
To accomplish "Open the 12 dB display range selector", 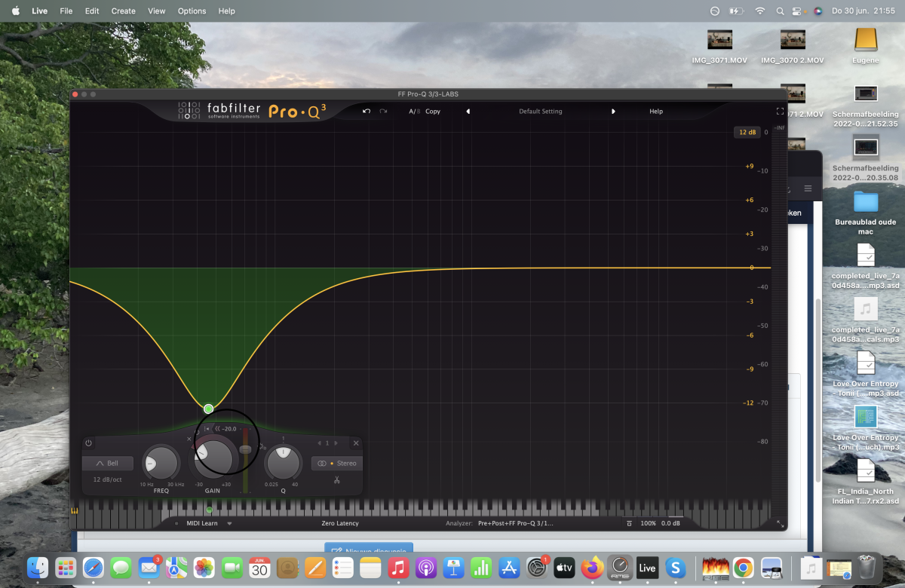I will click(747, 132).
